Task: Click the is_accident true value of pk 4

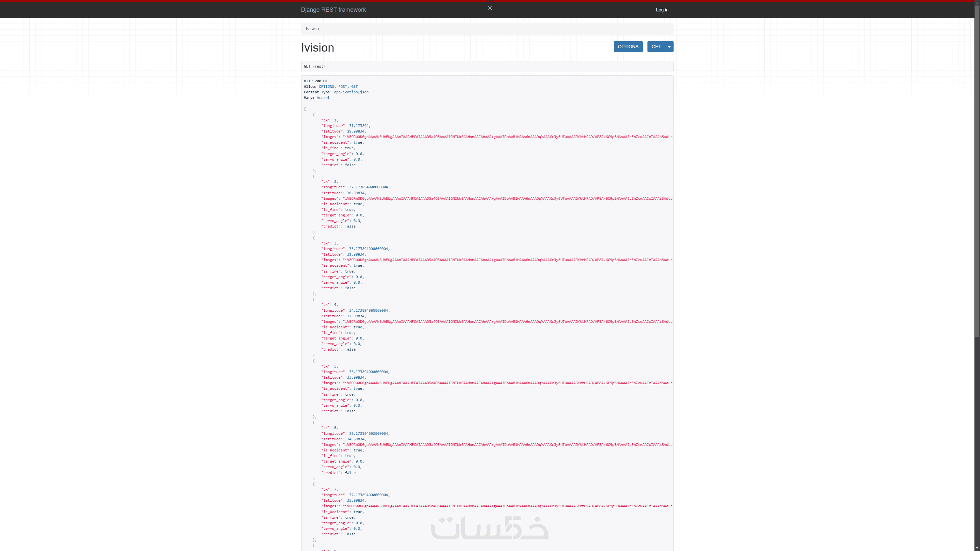Action: coord(358,327)
